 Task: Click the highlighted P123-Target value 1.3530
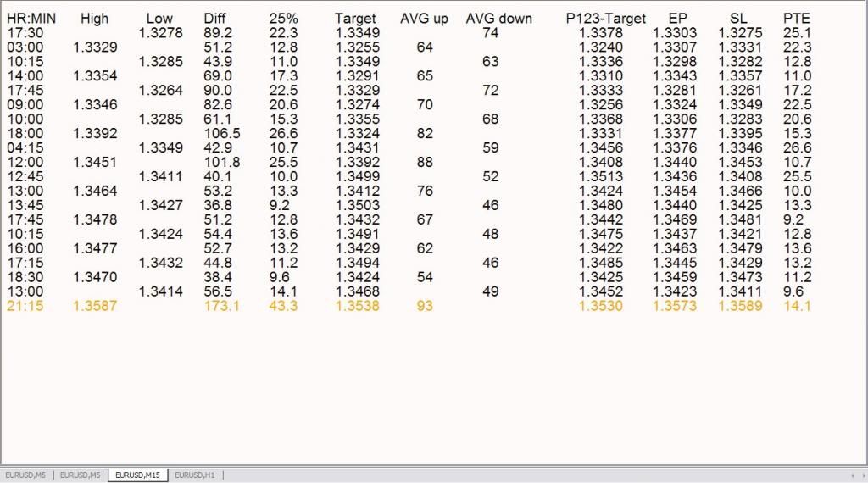point(601,307)
